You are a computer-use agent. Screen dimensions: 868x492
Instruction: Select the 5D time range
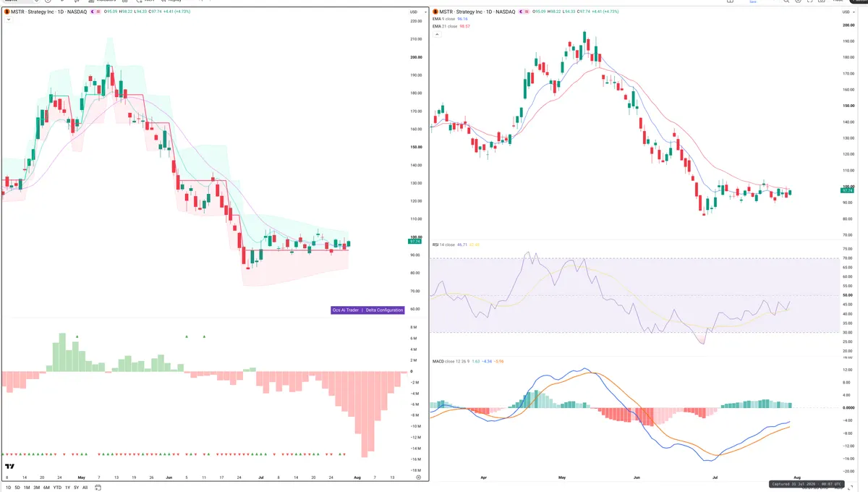tap(17, 488)
